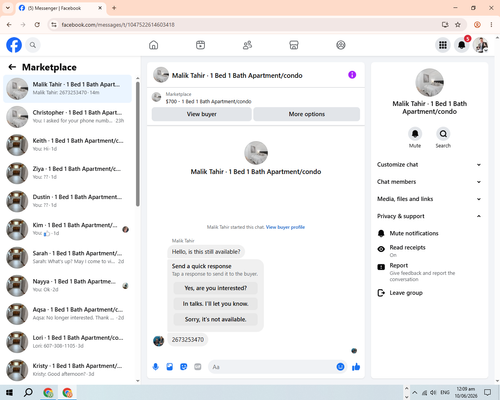Viewport: 500px width, 400px height.
Task: Open the Kim conversation
Action: 67,229
